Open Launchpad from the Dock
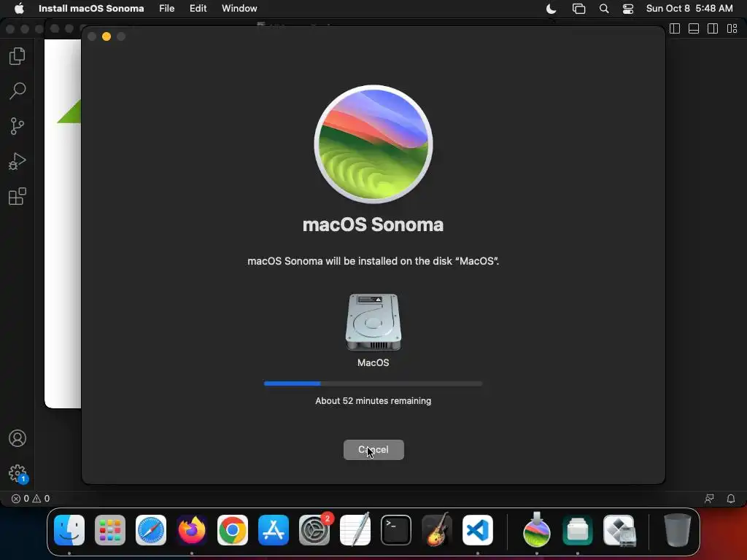The image size is (747, 560). [x=110, y=530]
